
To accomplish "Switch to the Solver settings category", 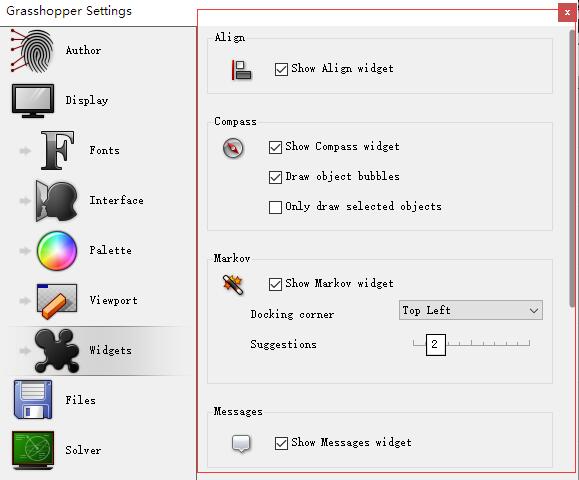I will [x=83, y=450].
